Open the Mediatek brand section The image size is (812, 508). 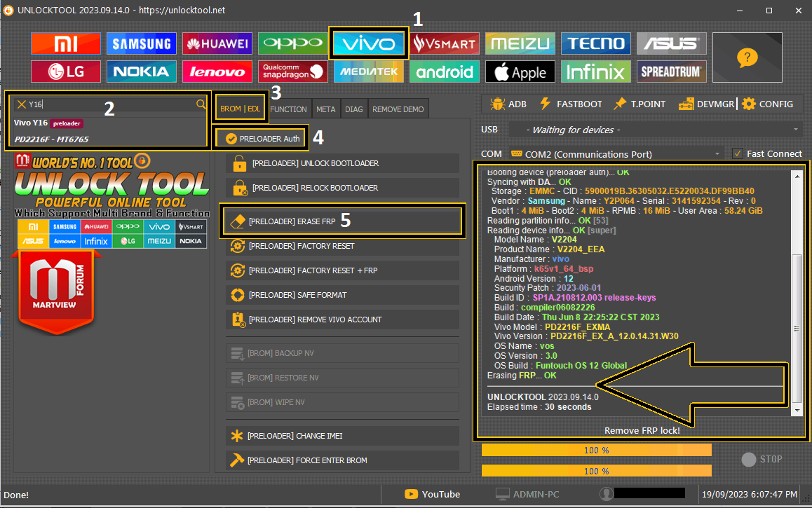368,71
